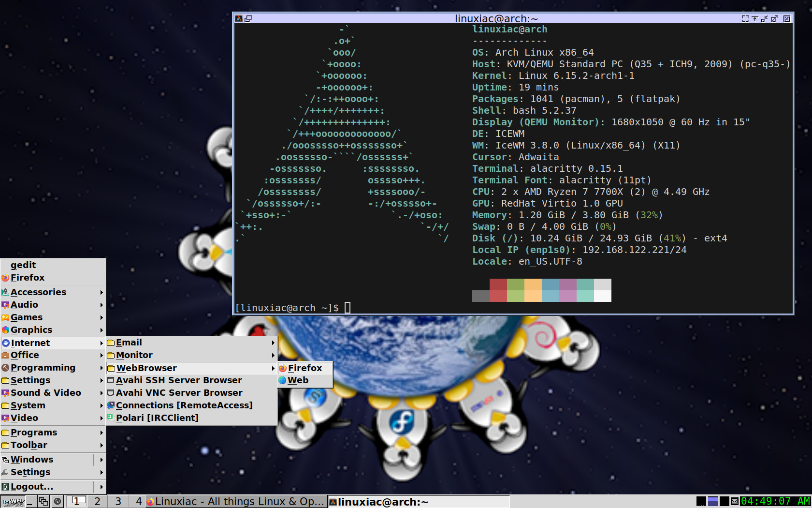Open gedit from the start menu
This screenshot has height=508, width=812.
point(53,265)
